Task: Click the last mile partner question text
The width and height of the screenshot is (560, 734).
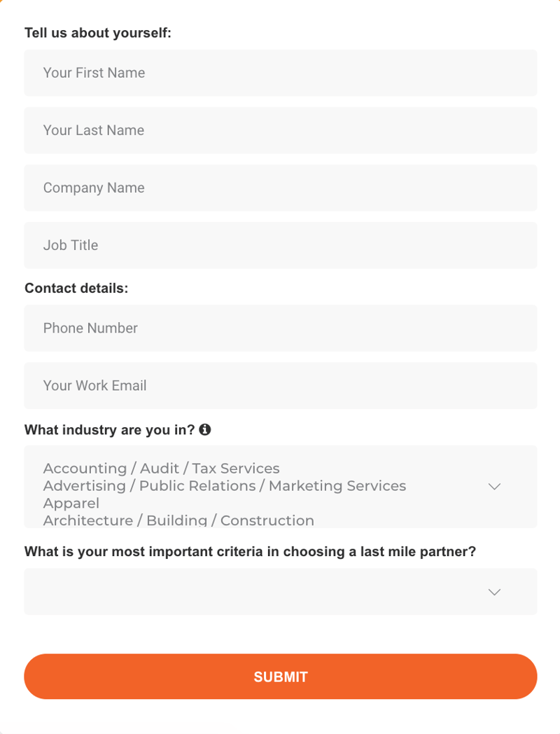Action: pos(249,551)
